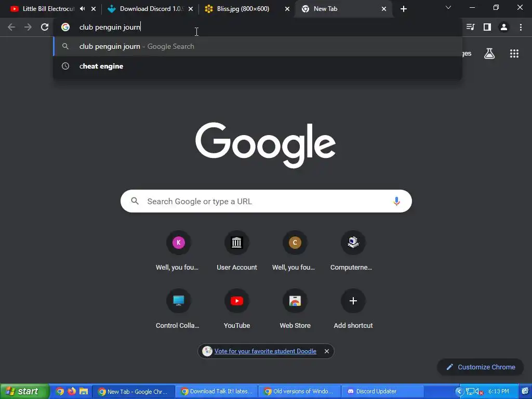Click the back navigation arrow
Screen dimensions: 532x399
click(11, 27)
